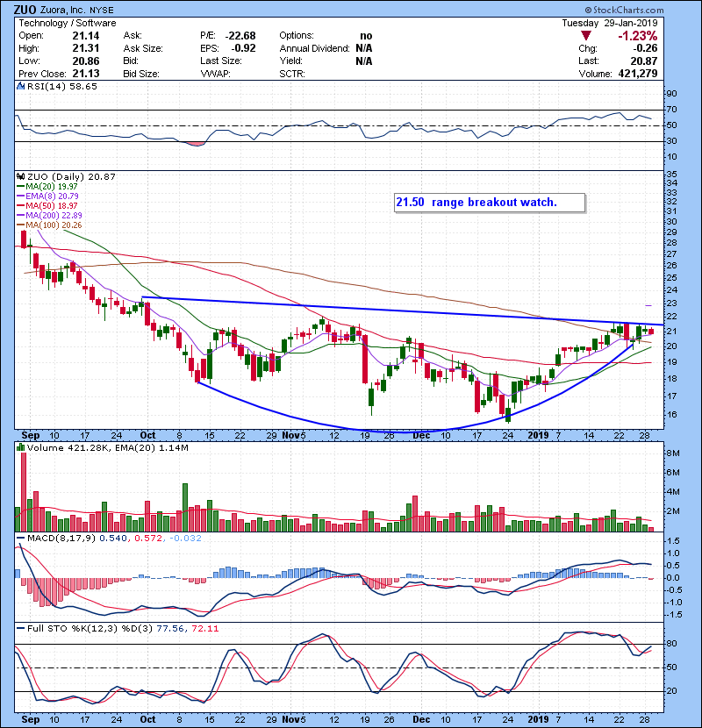Select the ZUO ticker symbol in the title
The height and width of the screenshot is (728, 702).
(23, 10)
